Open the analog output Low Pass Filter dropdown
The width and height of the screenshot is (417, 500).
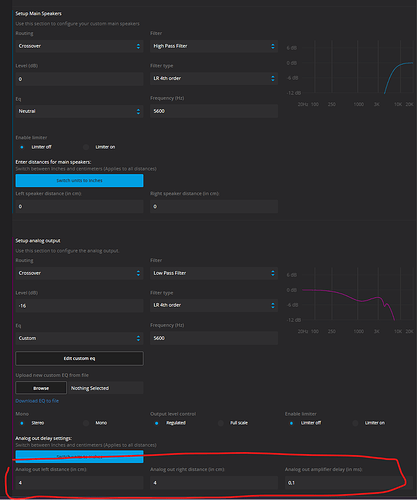click(x=214, y=273)
